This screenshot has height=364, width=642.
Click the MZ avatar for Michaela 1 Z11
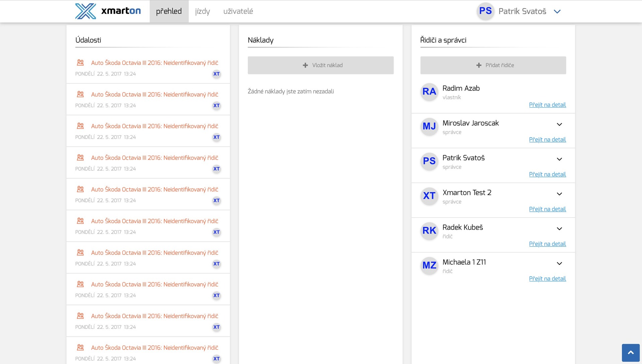pyautogui.click(x=429, y=265)
